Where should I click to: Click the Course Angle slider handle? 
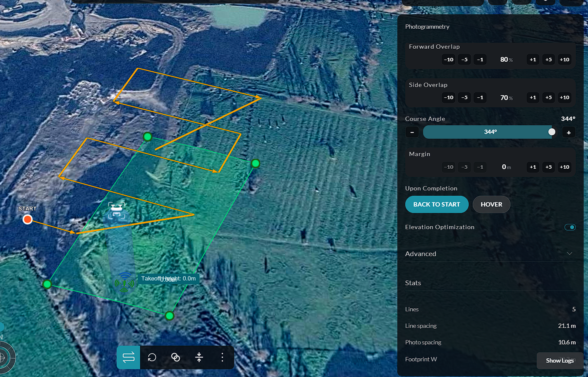coord(552,132)
